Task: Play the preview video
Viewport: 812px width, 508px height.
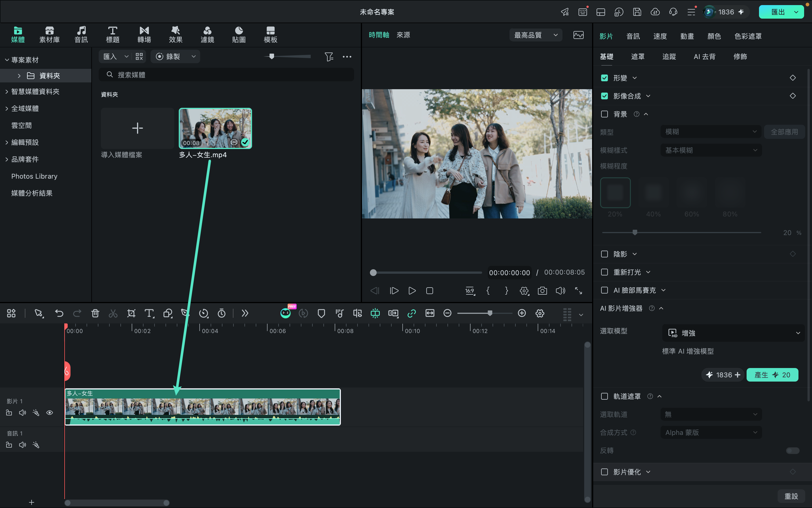Action: point(412,291)
